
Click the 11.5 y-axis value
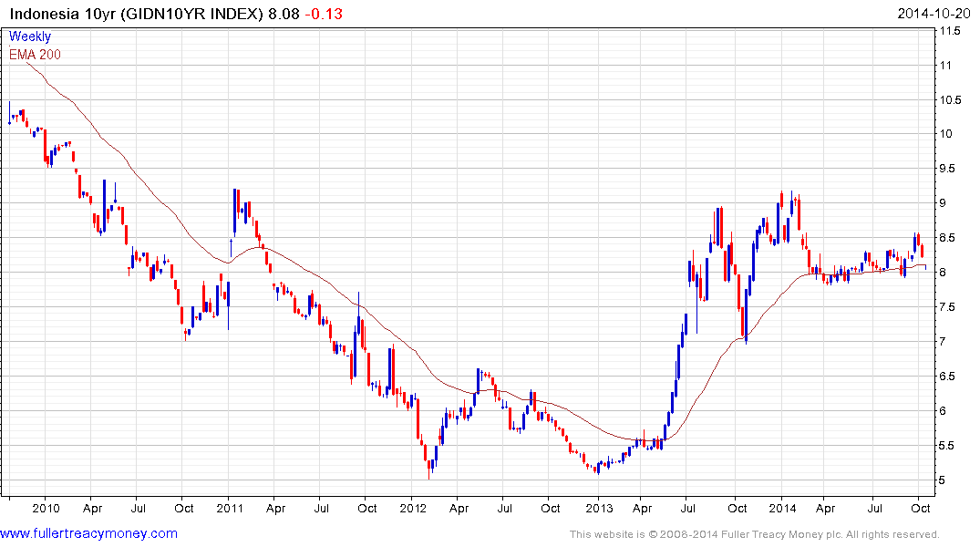click(x=950, y=31)
